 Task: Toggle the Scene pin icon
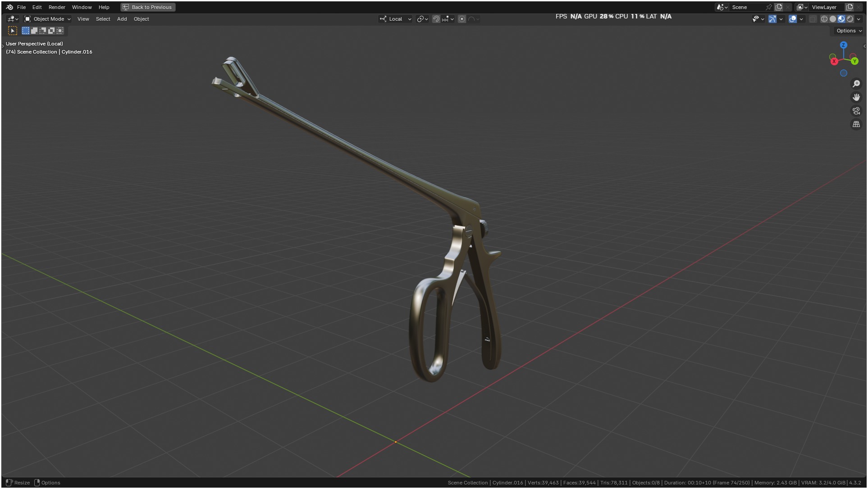coord(769,7)
